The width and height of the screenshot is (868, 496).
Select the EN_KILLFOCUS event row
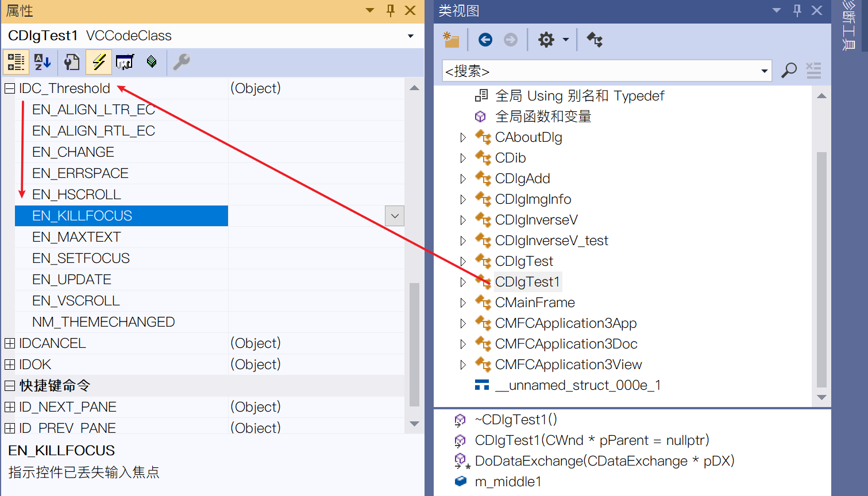(x=210, y=216)
